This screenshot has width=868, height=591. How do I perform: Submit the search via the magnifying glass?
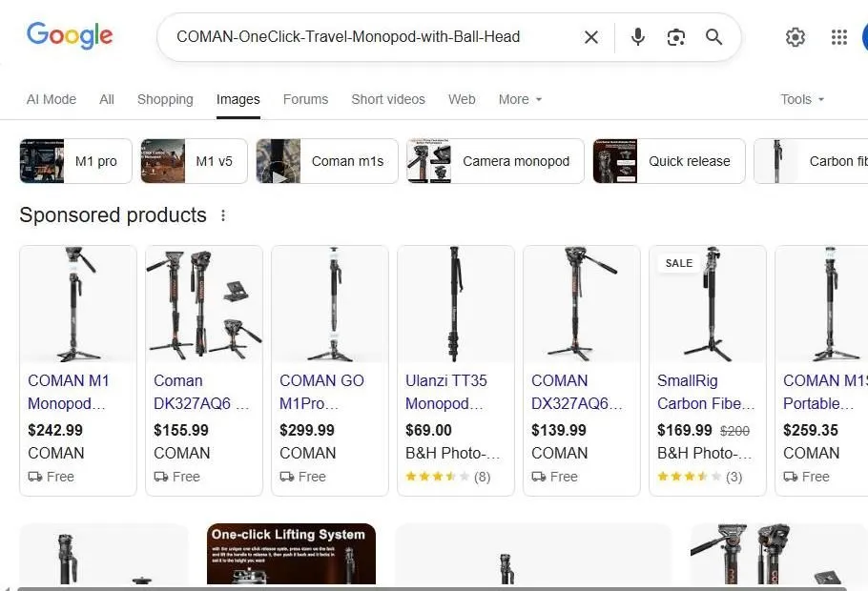713,37
